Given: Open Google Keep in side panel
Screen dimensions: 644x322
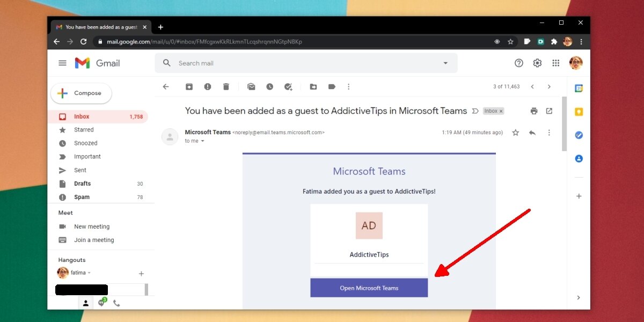Looking at the screenshot, I should 579,112.
